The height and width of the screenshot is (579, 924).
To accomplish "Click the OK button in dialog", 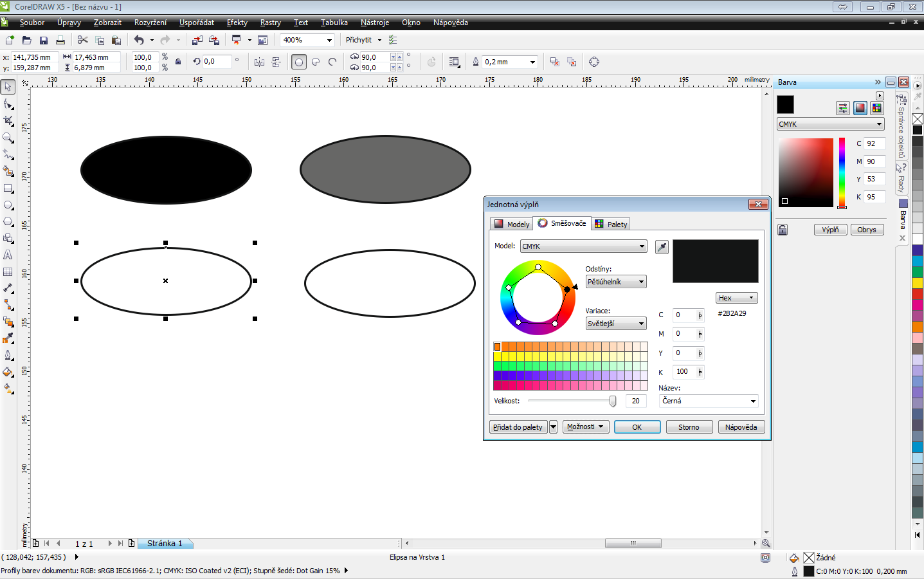I will (x=637, y=427).
